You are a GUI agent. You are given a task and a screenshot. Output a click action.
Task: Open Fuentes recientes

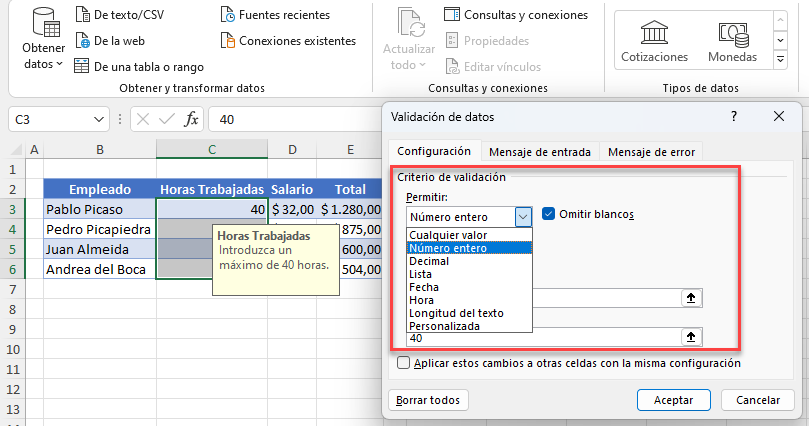[x=275, y=14]
